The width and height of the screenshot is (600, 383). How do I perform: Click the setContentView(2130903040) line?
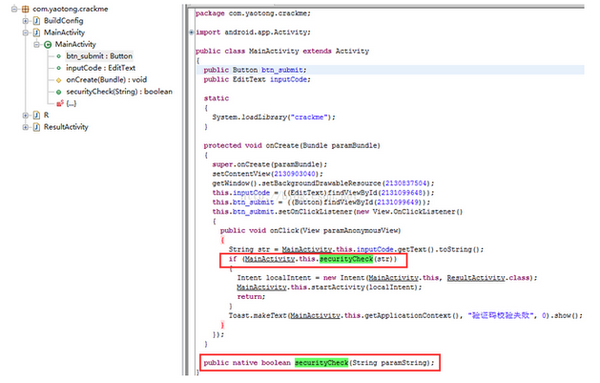(x=267, y=174)
